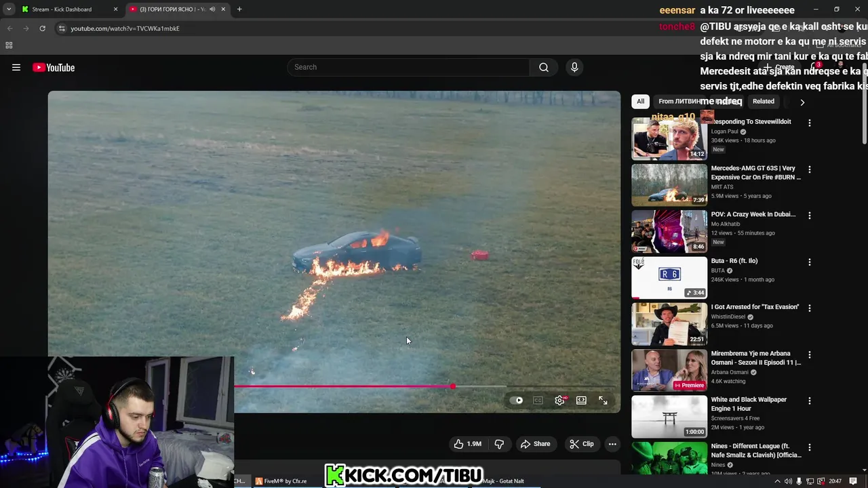This screenshot has height=488, width=868.
Task: Open the 20:47 taskbar clock
Action: click(x=835, y=481)
